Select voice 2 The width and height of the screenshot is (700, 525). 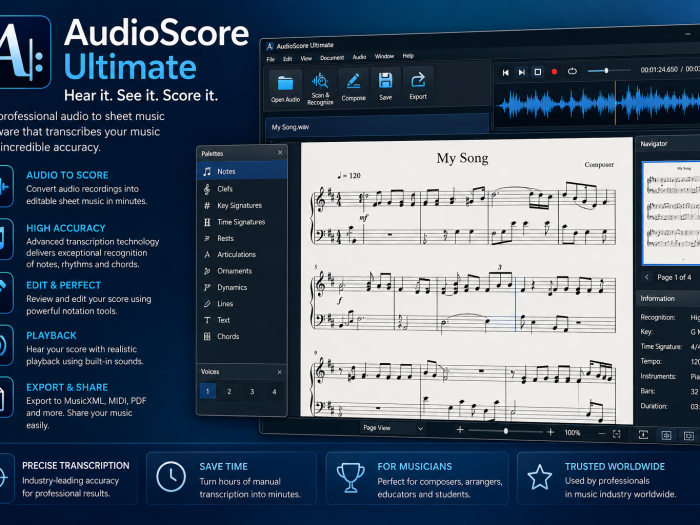pos(229,392)
